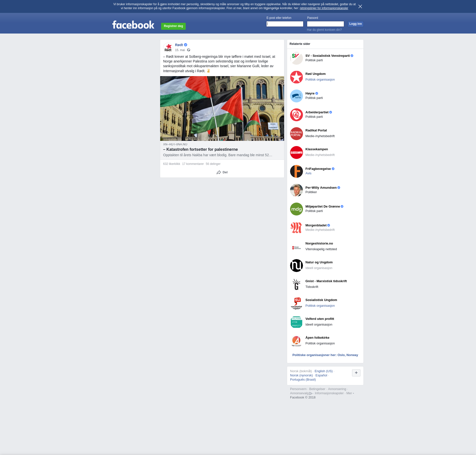
Task: Click the Del share arrow button
Action: coord(222,172)
